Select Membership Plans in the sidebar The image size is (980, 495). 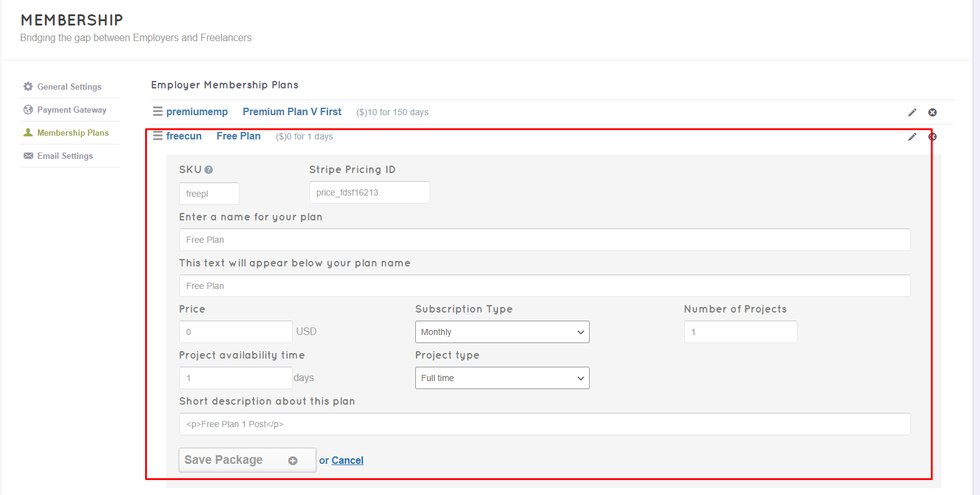(x=73, y=133)
